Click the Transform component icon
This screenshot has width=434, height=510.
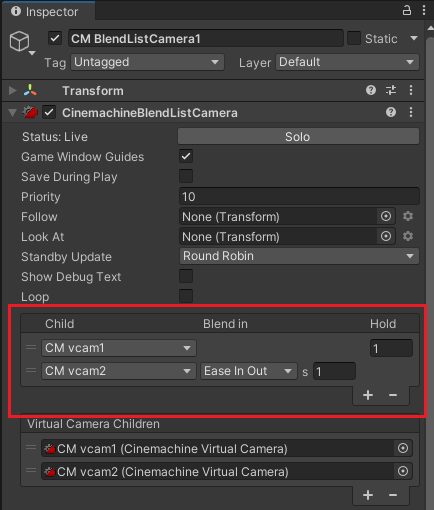point(30,90)
